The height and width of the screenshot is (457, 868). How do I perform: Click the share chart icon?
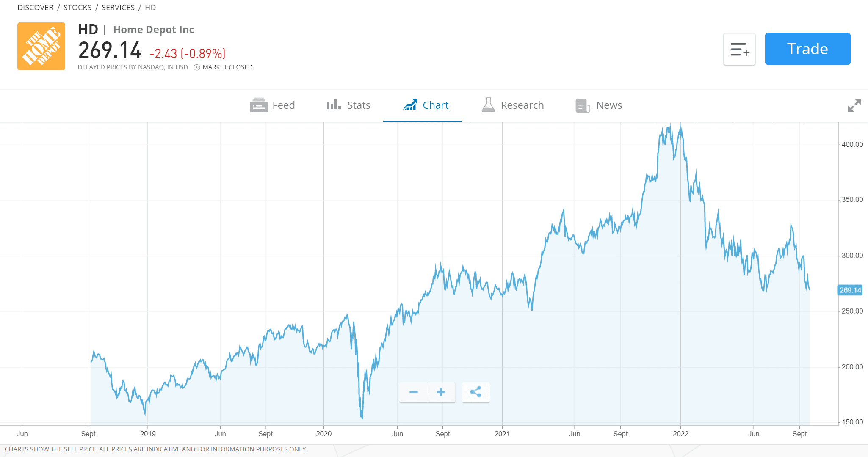(475, 392)
